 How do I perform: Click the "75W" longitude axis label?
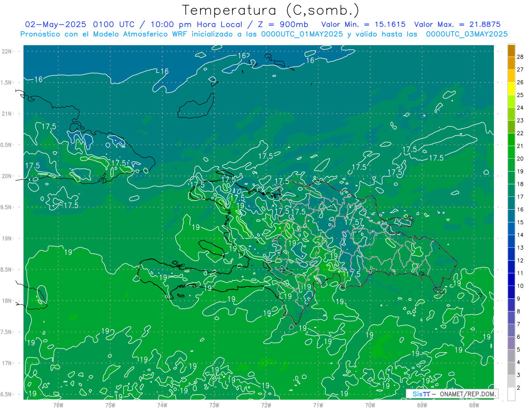tap(110, 405)
